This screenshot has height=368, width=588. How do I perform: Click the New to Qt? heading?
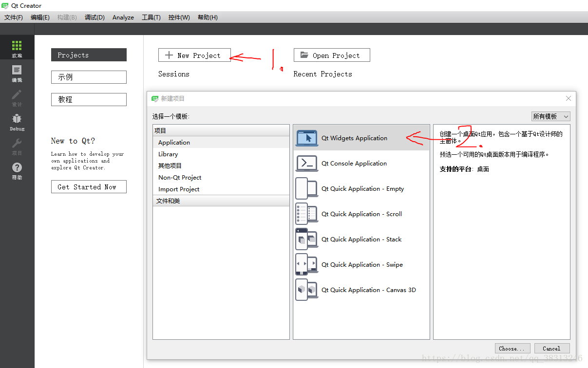pyautogui.click(x=73, y=141)
